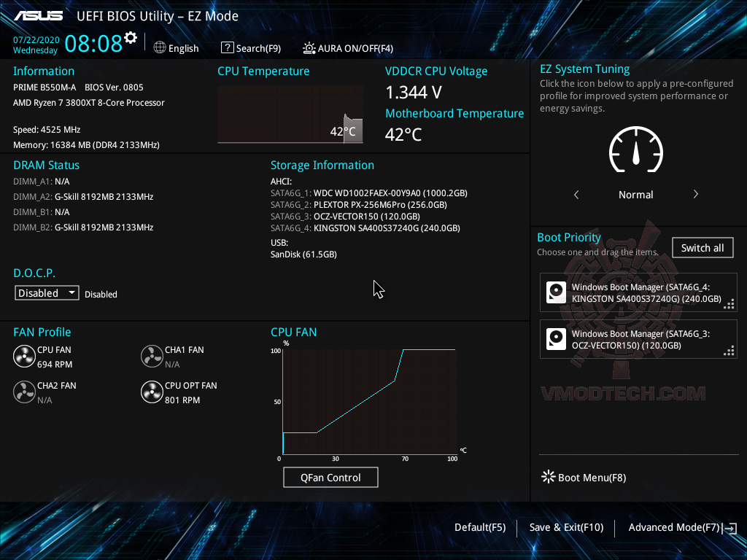Click the CPU fan curve graph
The width and height of the screenshot is (747, 560).
pos(370,402)
